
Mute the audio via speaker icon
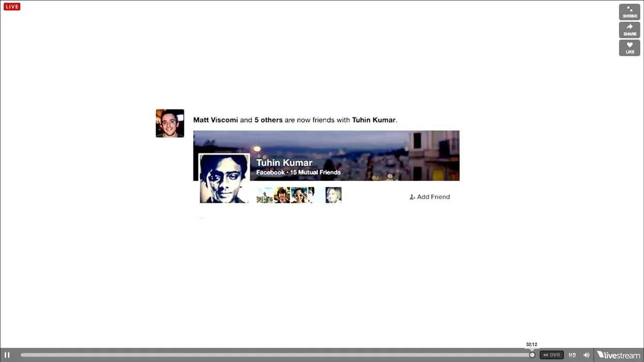(x=586, y=355)
